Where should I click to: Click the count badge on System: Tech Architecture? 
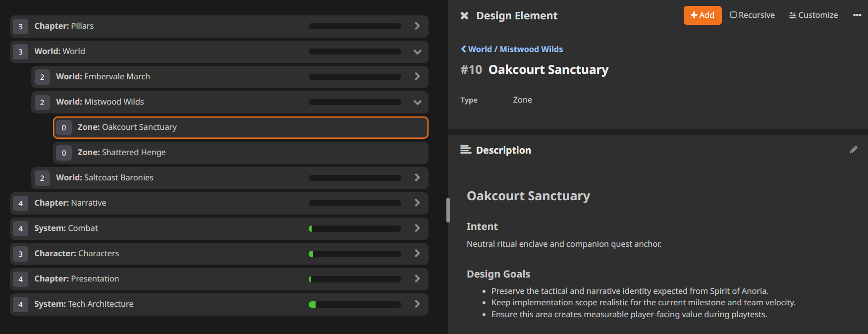point(20,304)
